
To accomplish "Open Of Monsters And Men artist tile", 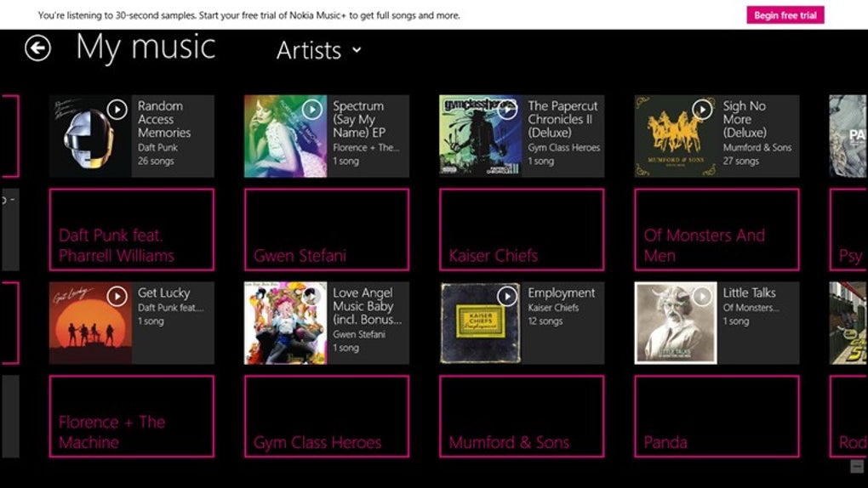I will click(717, 230).
